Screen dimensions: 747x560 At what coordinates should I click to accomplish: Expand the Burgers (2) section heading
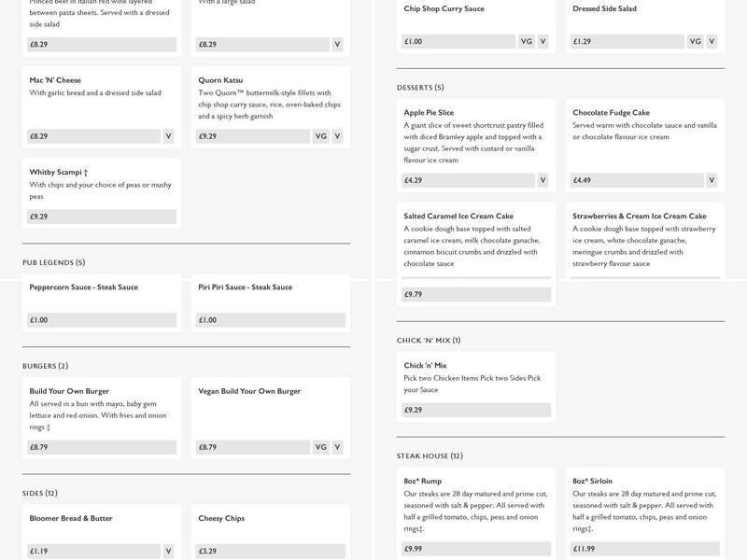[46, 366]
